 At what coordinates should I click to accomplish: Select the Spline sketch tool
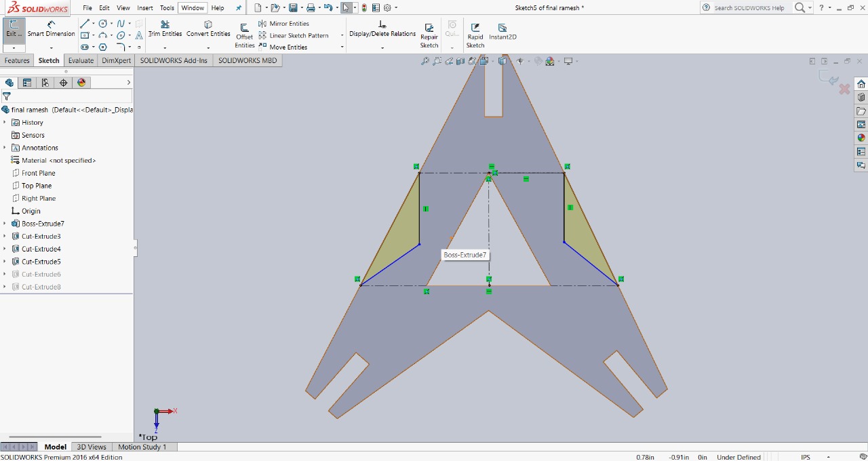tap(121, 24)
